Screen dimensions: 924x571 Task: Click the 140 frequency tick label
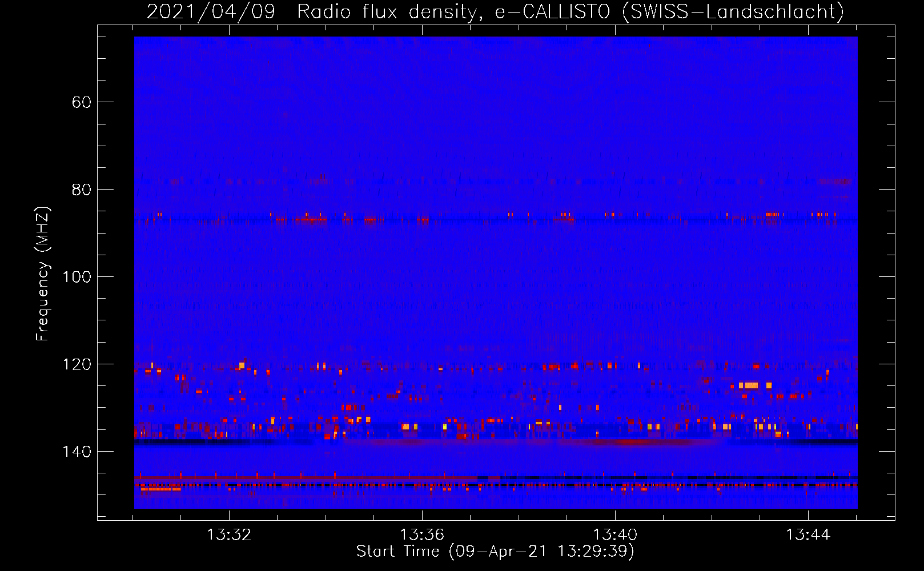point(77,452)
